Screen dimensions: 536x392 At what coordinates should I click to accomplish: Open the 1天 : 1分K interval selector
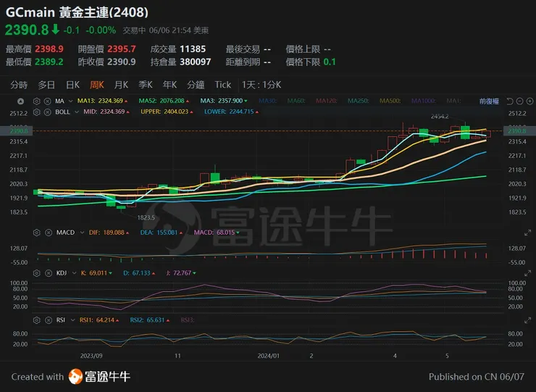[261, 85]
